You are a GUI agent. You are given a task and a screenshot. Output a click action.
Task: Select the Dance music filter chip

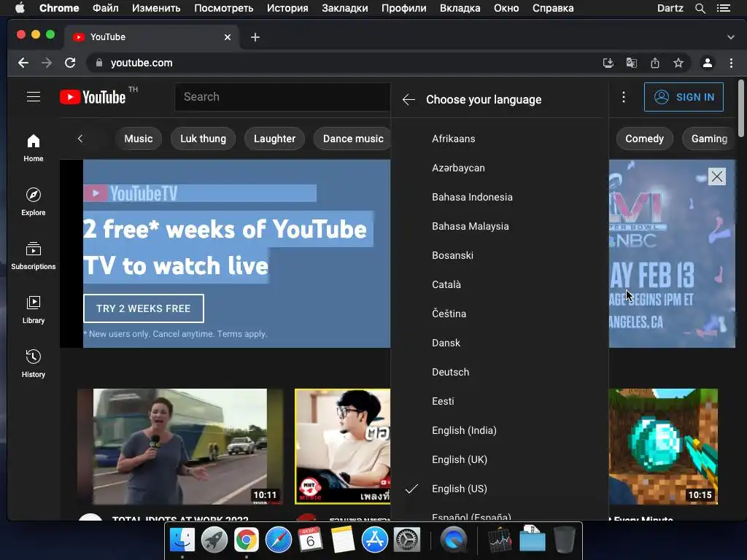(x=353, y=139)
